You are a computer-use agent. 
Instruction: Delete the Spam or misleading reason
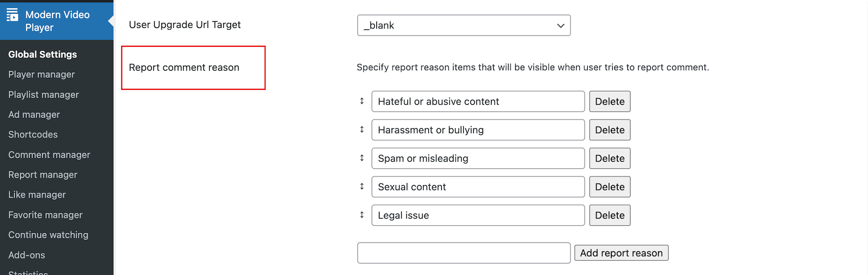610,159
